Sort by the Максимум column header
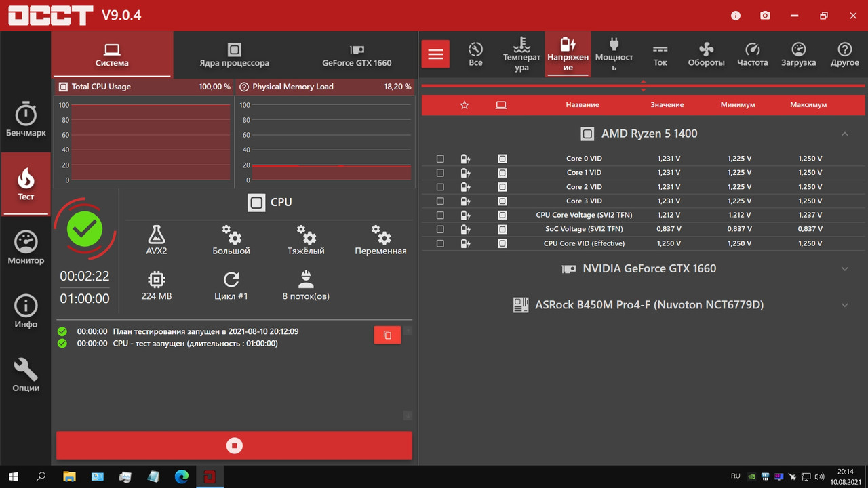The width and height of the screenshot is (868, 488). click(x=808, y=105)
